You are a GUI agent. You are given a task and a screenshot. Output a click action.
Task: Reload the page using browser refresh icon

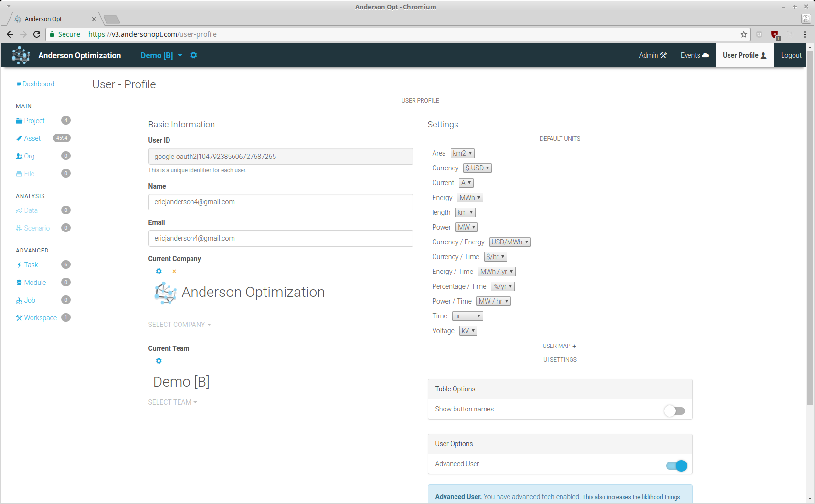click(x=37, y=34)
